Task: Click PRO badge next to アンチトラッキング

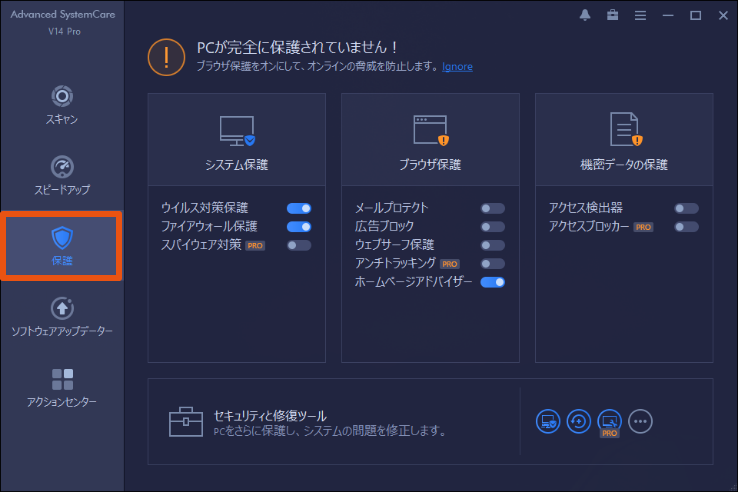Action: coord(449,264)
